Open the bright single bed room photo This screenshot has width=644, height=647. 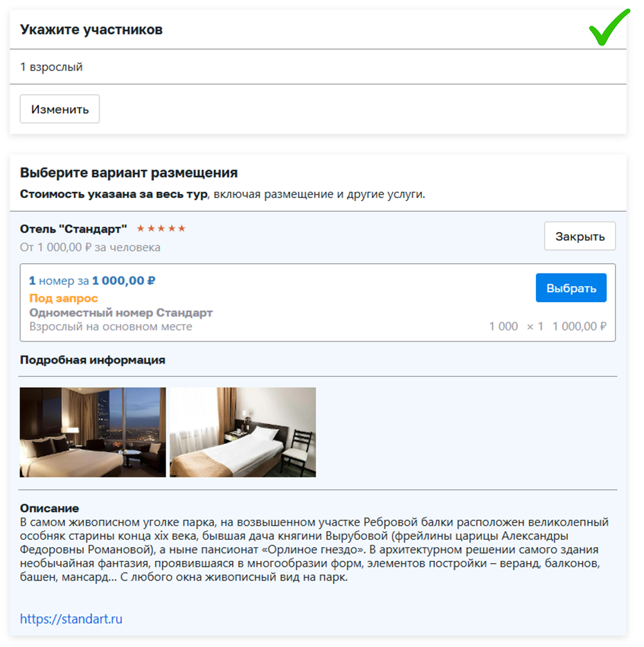tap(242, 432)
